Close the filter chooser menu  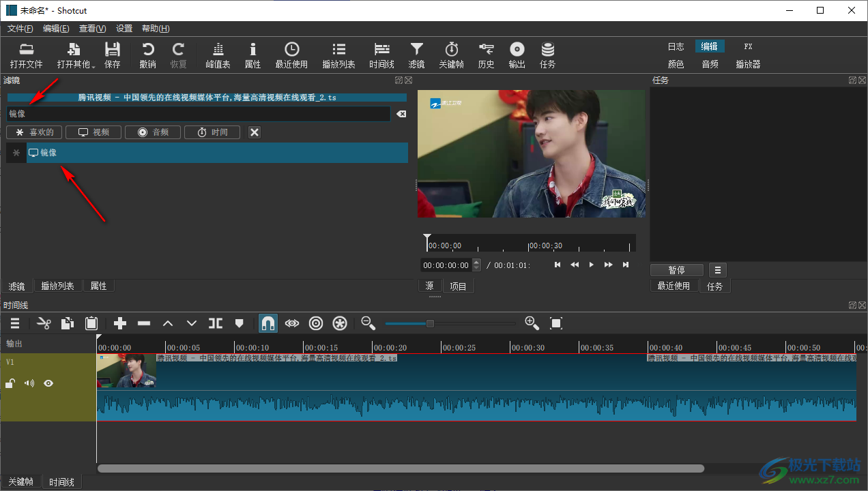click(x=255, y=132)
